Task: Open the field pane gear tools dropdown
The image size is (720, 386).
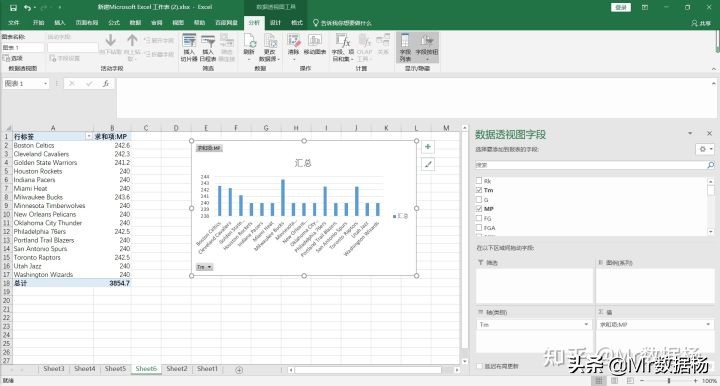Action: 705,150
